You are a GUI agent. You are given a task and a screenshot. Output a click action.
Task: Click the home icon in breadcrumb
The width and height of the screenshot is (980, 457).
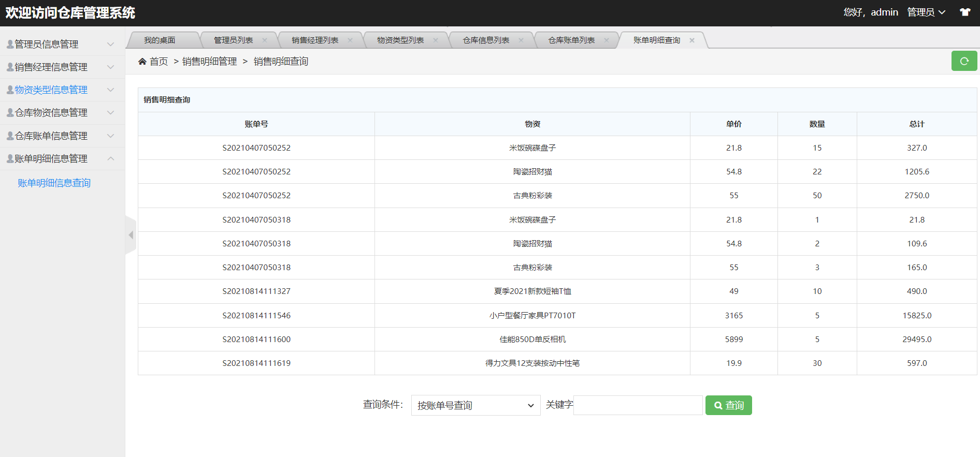point(142,62)
